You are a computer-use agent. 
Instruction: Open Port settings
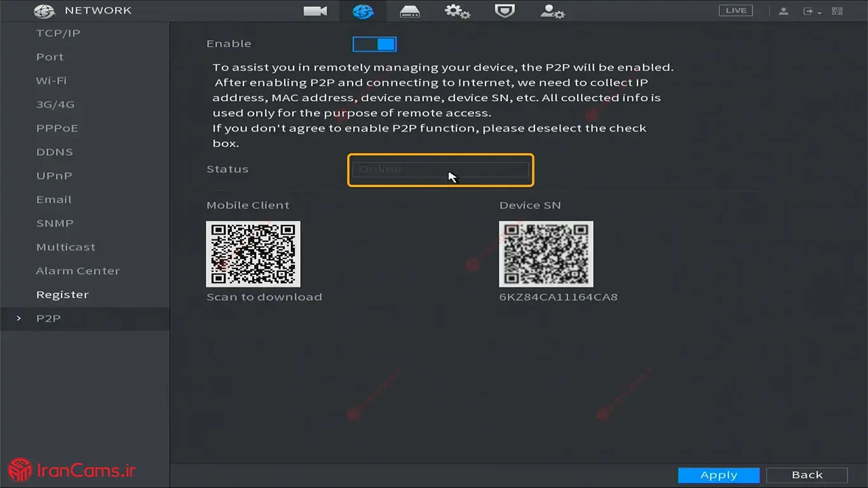[50, 57]
